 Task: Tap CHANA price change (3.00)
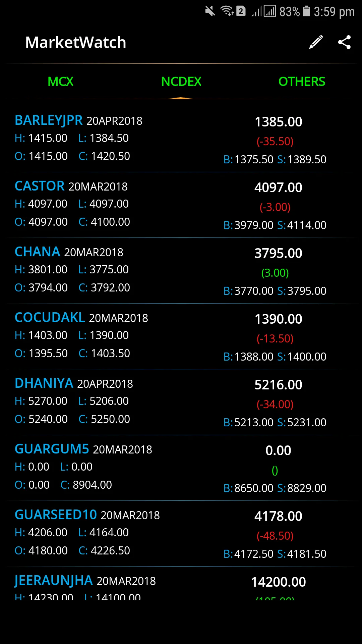click(275, 273)
